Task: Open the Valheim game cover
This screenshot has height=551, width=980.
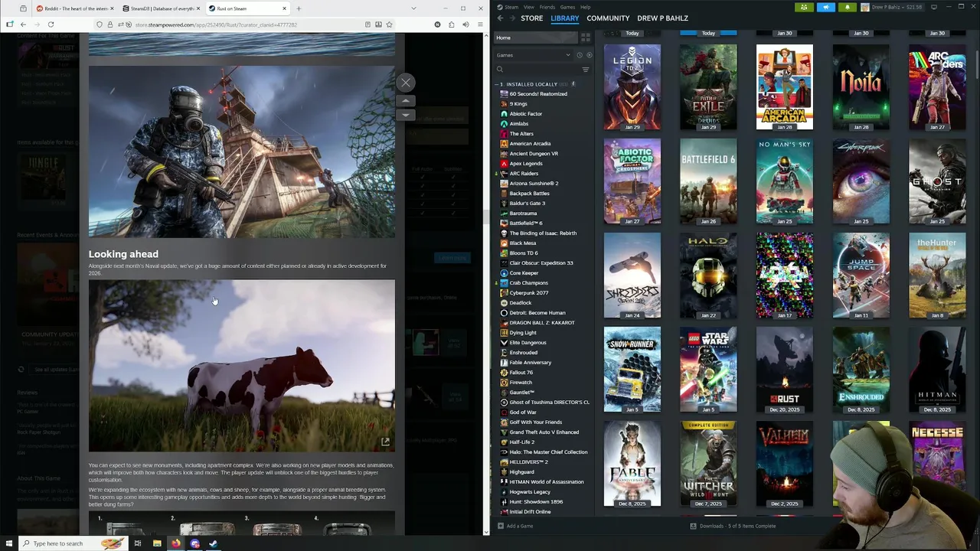Action: pos(785,464)
